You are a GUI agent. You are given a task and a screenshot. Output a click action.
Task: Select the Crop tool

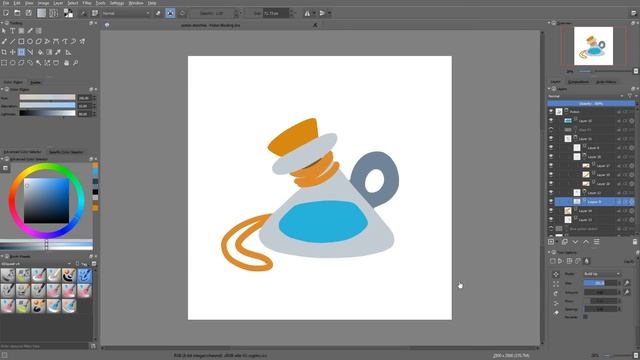(x=4, y=52)
